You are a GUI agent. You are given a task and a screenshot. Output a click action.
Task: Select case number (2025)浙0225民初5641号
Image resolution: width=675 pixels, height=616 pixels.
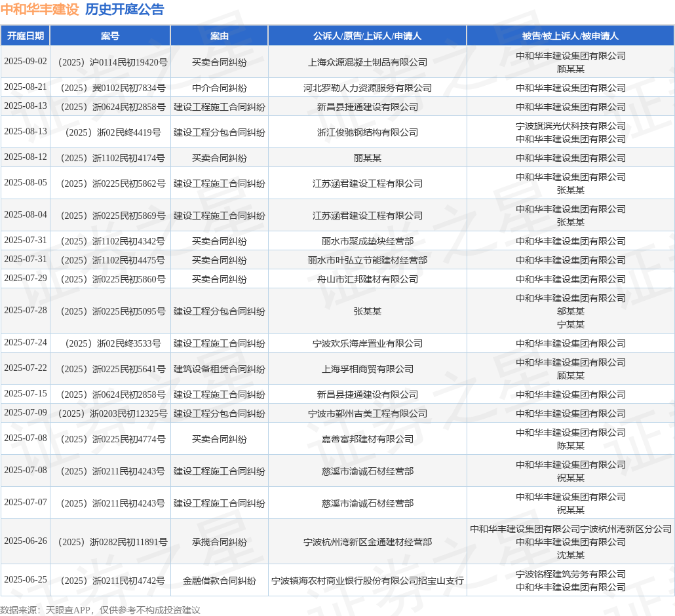[112, 370]
